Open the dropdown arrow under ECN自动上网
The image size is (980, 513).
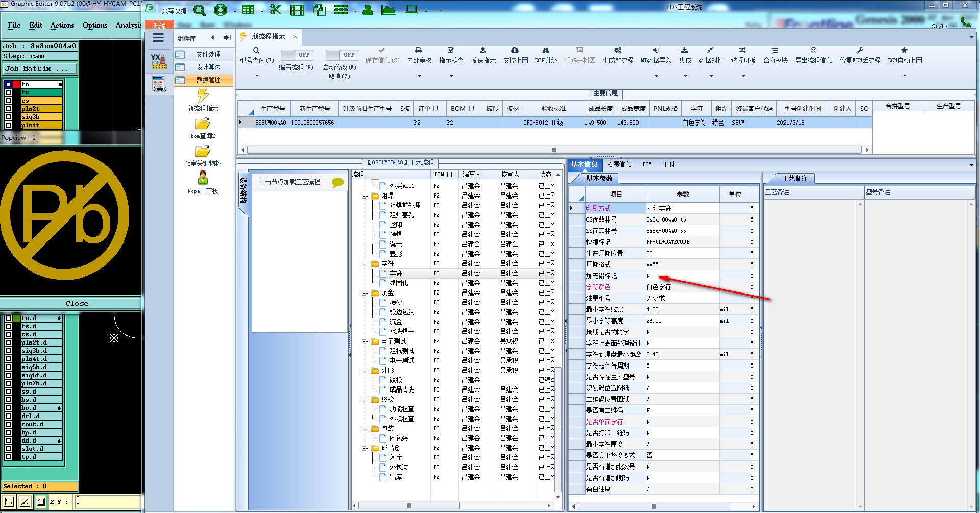[905, 76]
